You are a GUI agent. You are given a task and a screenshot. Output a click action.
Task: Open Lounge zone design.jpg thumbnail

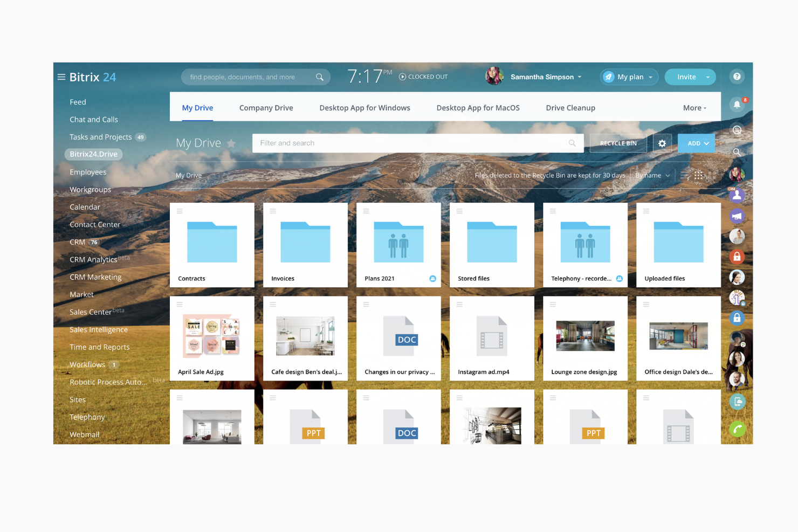pos(586,336)
